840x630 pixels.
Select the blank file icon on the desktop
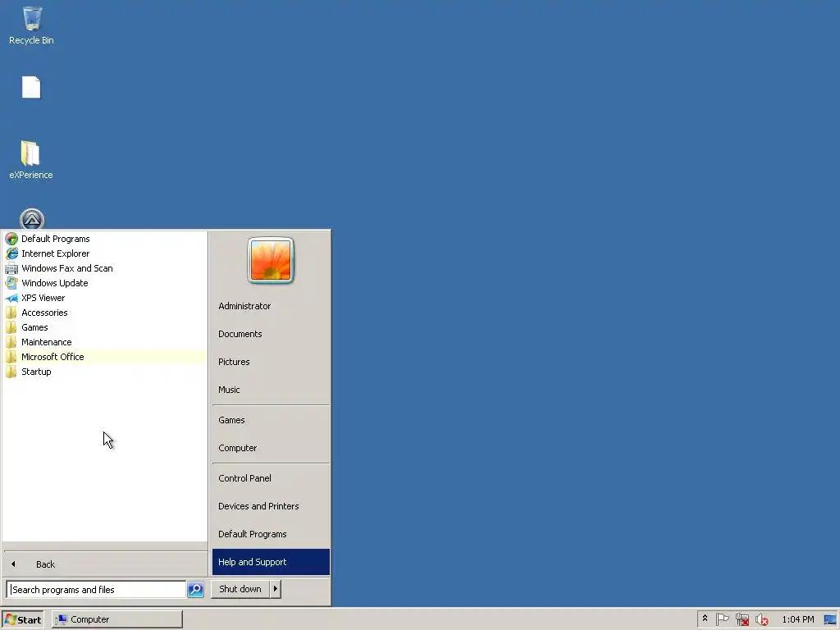click(31, 87)
